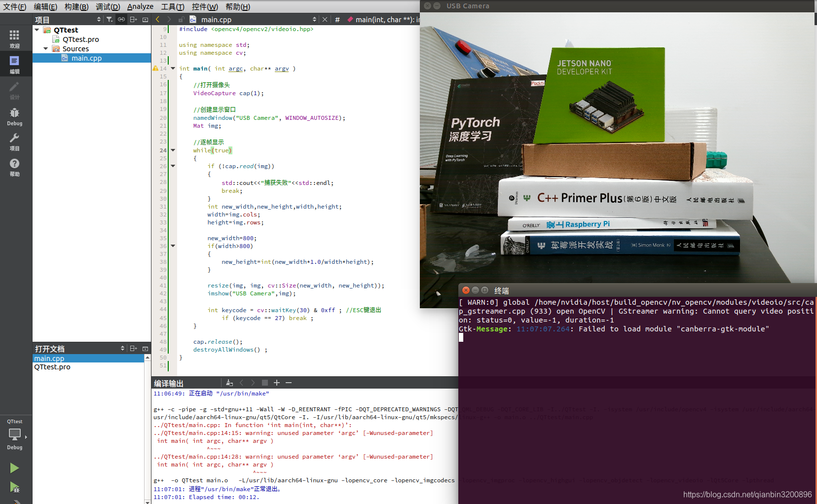Zoom out compile output text
This screenshot has height=504, width=817.
point(289,383)
